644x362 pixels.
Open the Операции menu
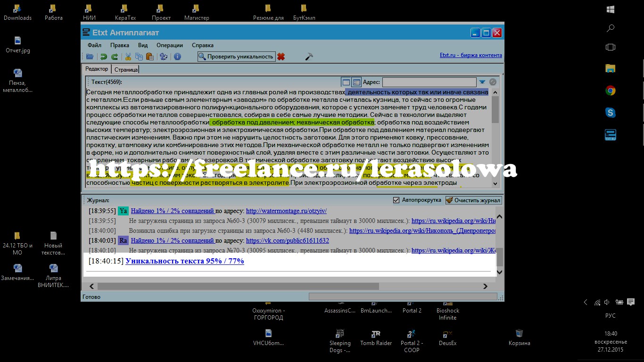[170, 45]
